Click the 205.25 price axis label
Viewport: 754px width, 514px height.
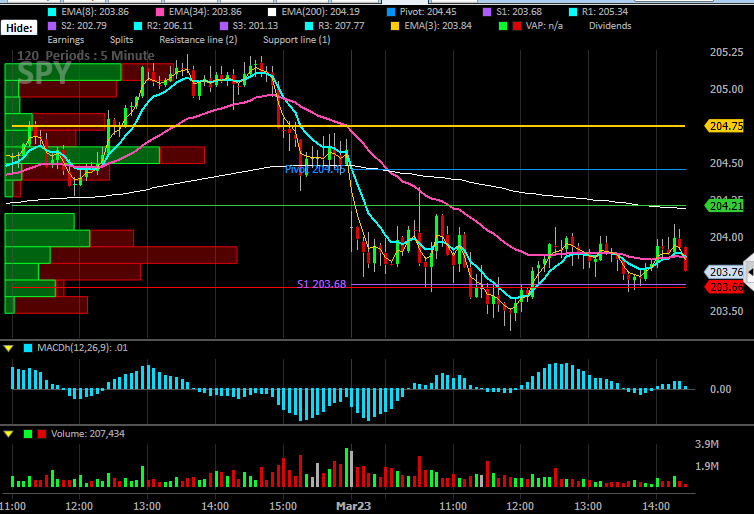tap(727, 52)
